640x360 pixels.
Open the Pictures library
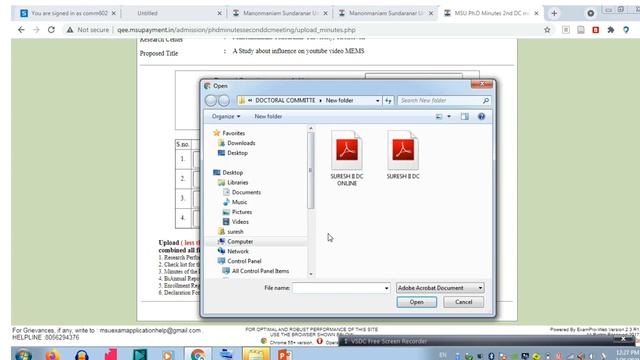(242, 212)
